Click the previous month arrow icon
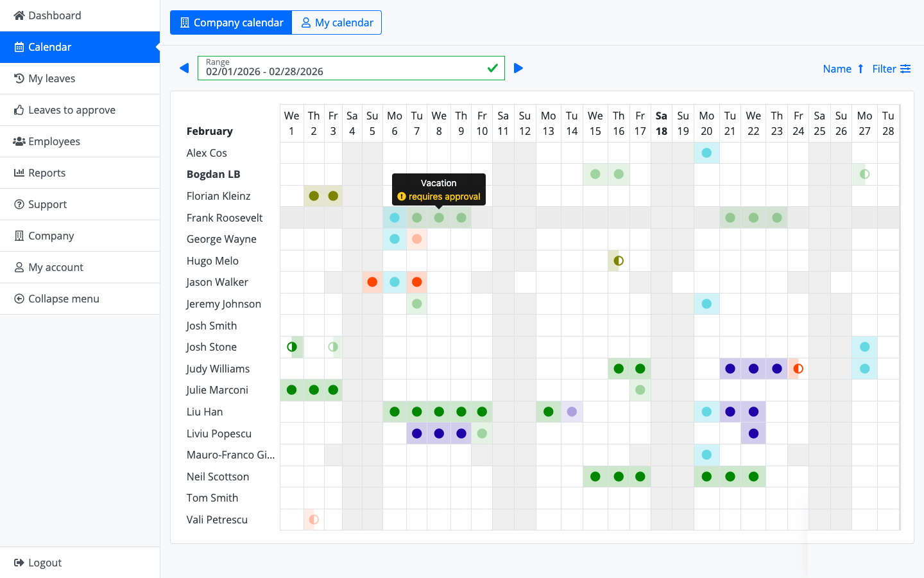This screenshot has height=578, width=924. coord(184,68)
